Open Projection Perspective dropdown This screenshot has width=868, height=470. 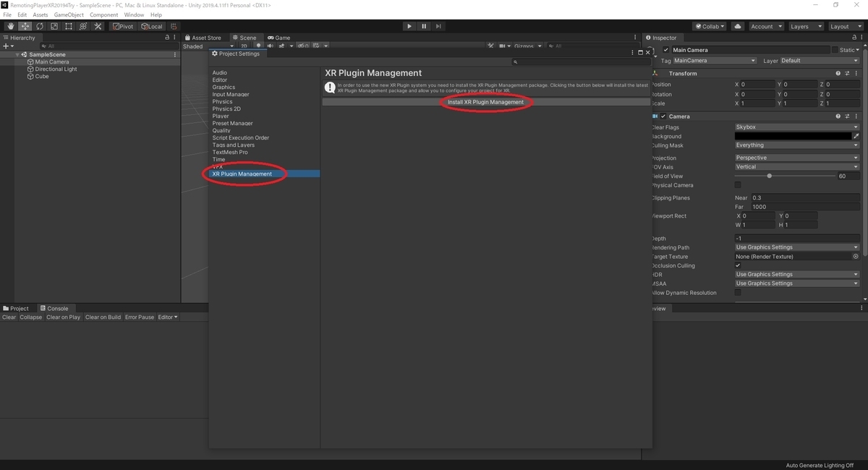point(797,158)
